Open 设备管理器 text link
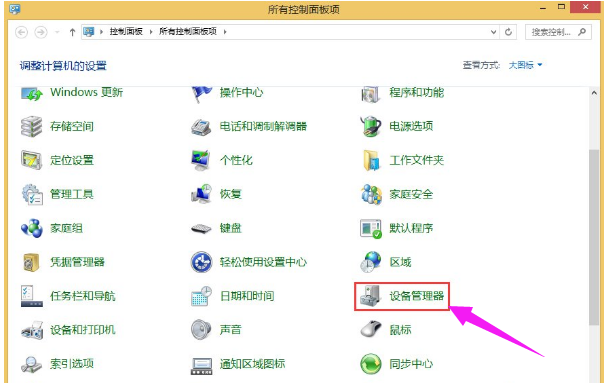 (417, 296)
